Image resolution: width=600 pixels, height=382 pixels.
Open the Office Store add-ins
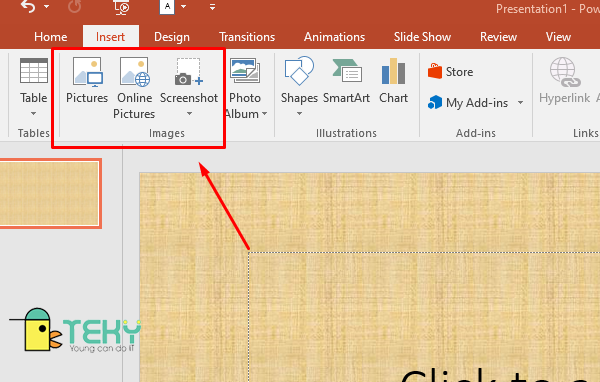click(x=451, y=72)
